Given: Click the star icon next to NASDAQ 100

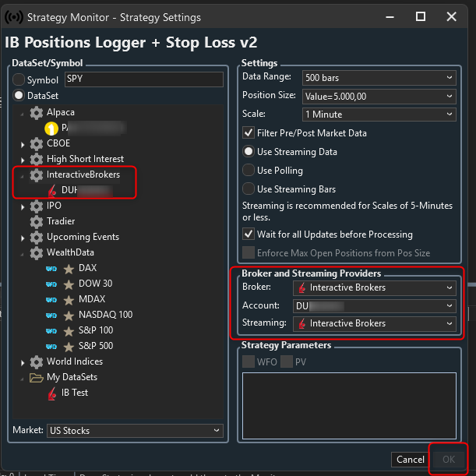Looking at the screenshot, I should [69, 316].
